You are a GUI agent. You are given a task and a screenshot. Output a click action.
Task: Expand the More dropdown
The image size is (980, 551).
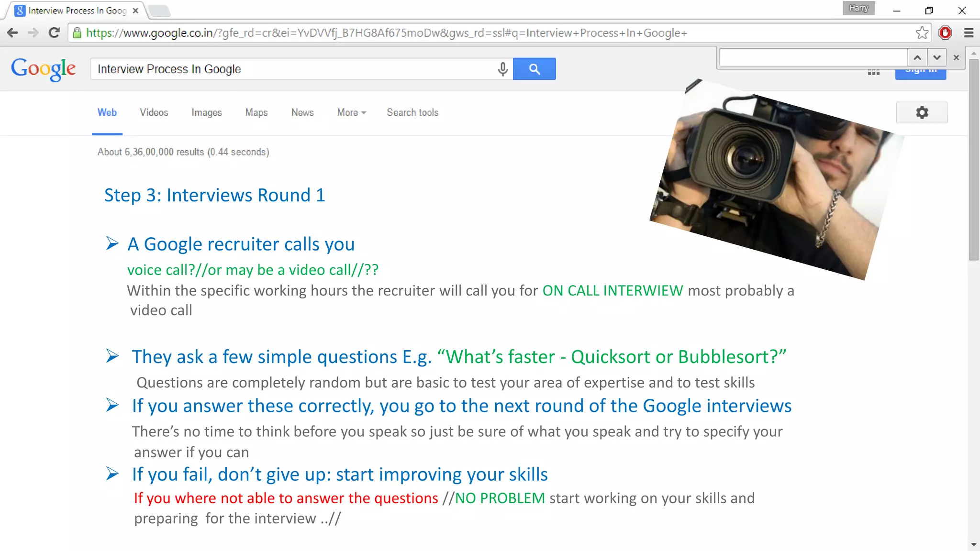point(352,112)
